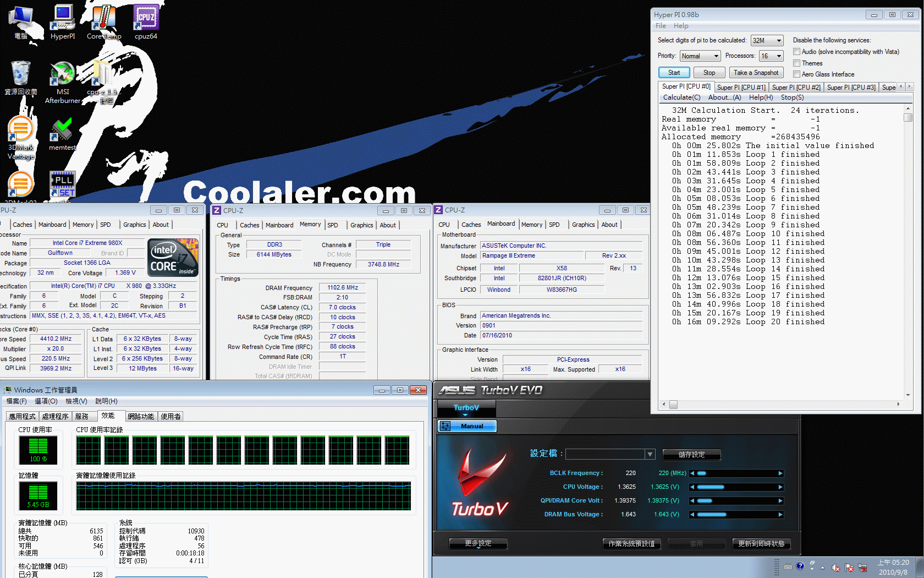924x578 pixels.
Task: Switch to Super PI [CPU #3] tab
Action: click(851, 87)
